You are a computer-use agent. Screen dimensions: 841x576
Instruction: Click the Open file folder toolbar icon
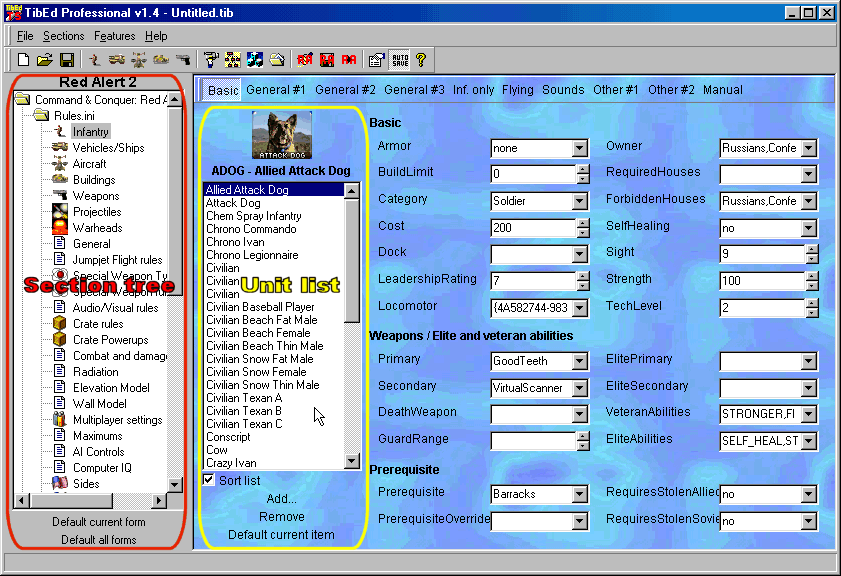pos(45,60)
